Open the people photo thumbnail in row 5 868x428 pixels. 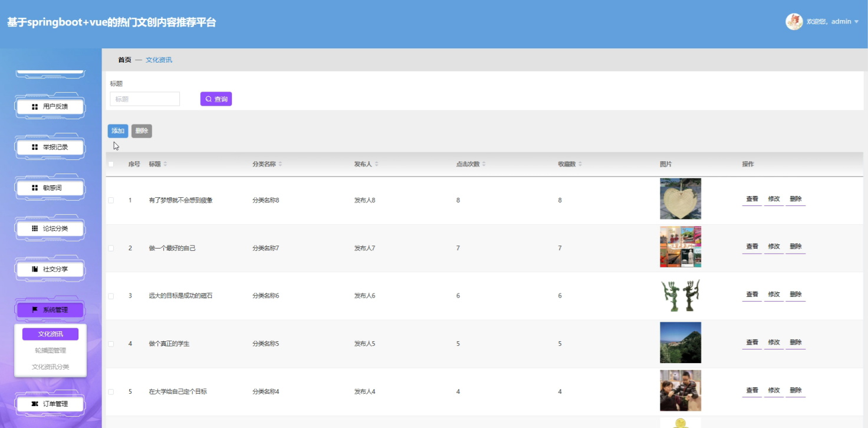[680, 390]
